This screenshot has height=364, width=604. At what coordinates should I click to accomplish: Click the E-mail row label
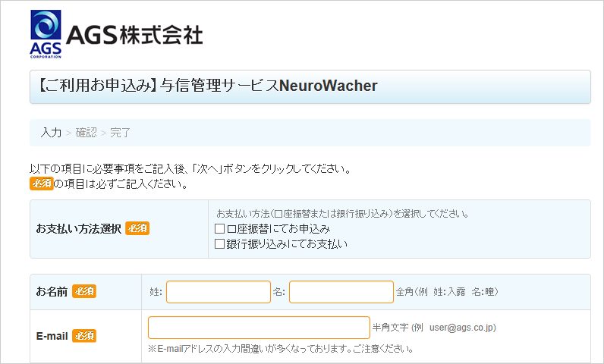coord(52,336)
